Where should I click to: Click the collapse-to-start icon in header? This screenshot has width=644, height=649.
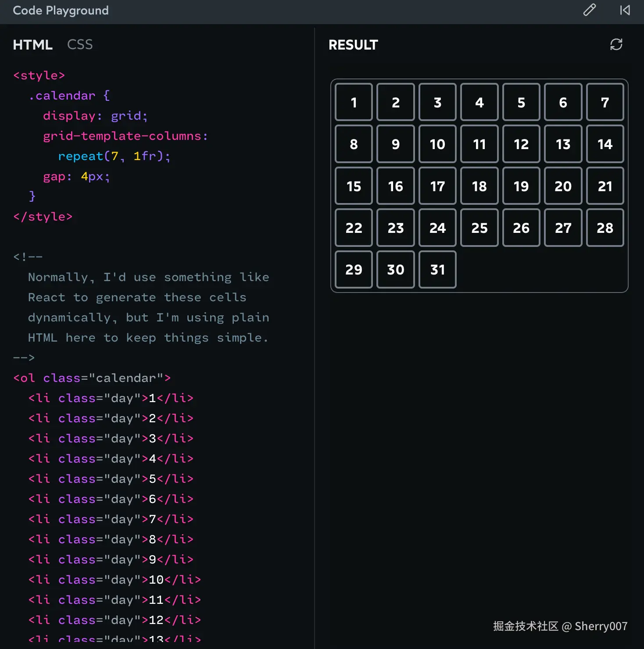pyautogui.click(x=625, y=10)
